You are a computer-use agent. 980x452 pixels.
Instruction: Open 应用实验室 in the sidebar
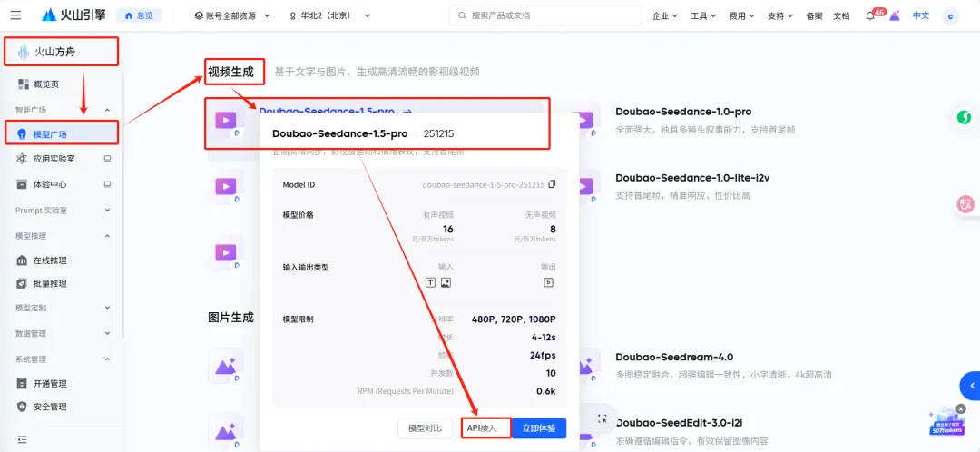pos(54,159)
